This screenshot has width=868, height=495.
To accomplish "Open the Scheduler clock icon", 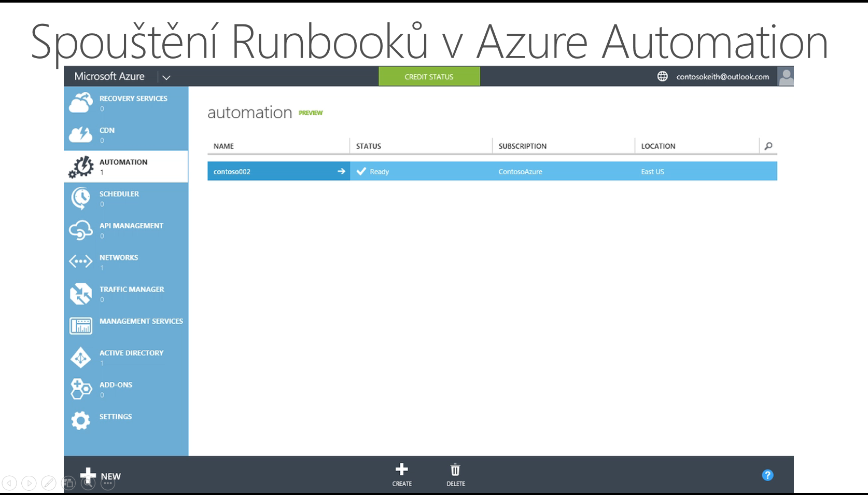I will (81, 198).
